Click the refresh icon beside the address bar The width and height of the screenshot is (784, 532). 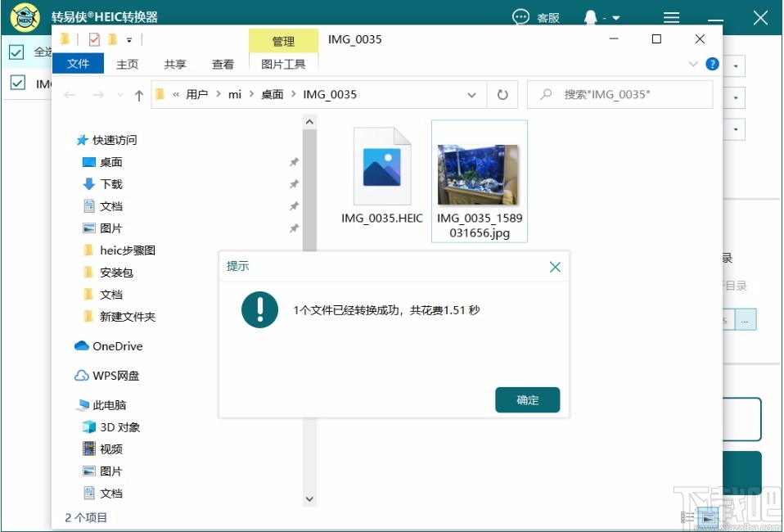point(501,94)
